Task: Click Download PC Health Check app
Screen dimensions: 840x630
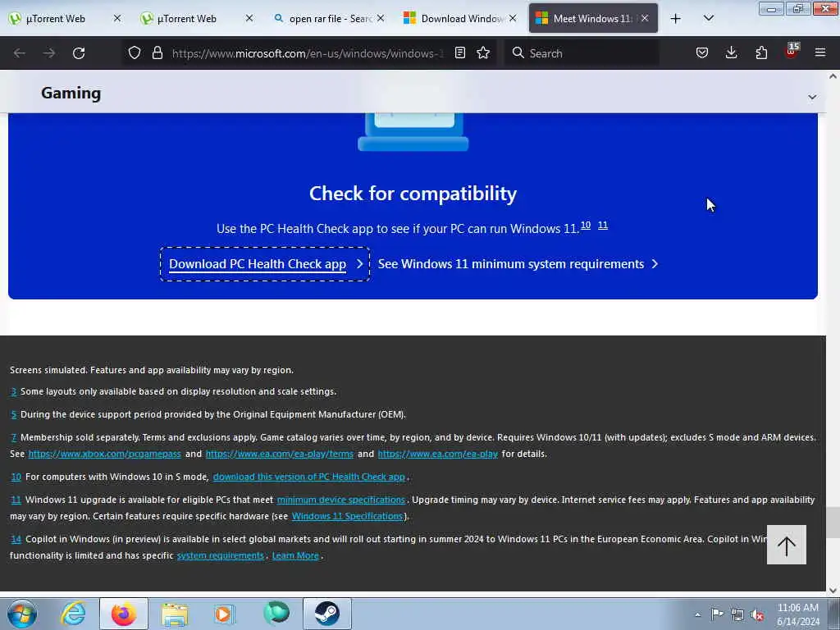Action: click(265, 264)
